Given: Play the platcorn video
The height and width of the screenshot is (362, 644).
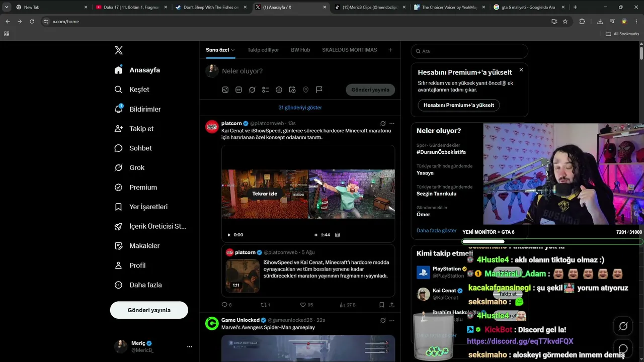Looking at the screenshot, I should (x=229, y=235).
